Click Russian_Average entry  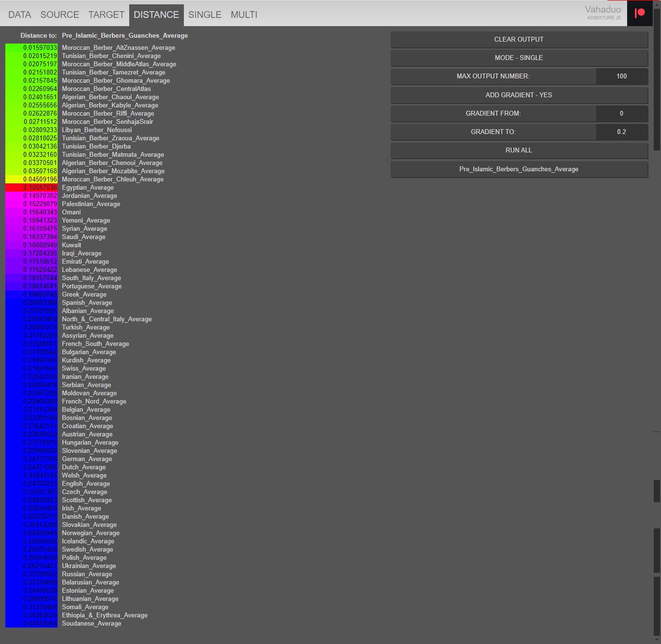[86, 574]
